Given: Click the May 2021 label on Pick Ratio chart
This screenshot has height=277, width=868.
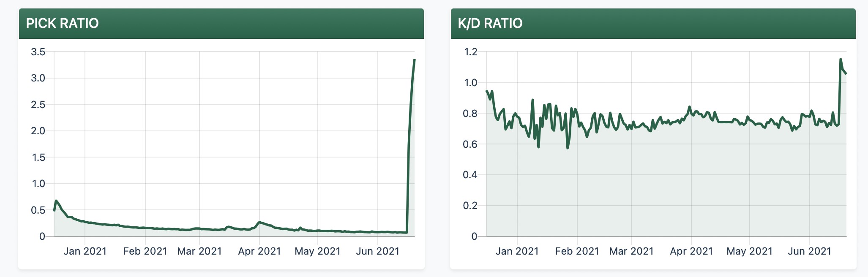Looking at the screenshot, I should (317, 251).
